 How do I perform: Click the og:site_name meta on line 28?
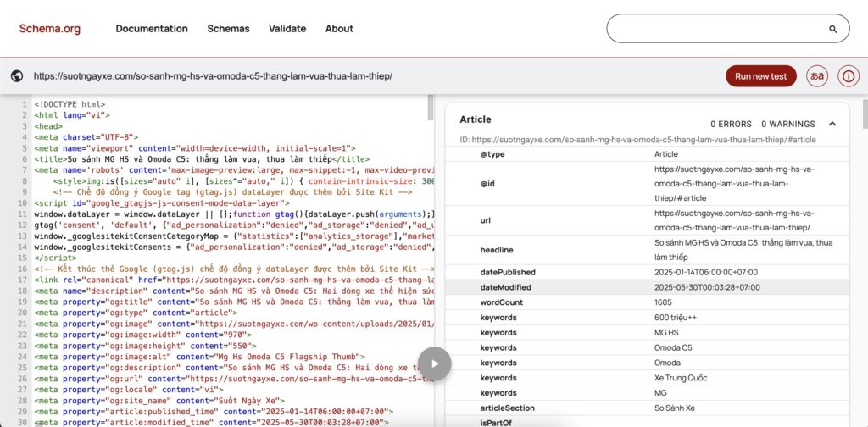159,400
